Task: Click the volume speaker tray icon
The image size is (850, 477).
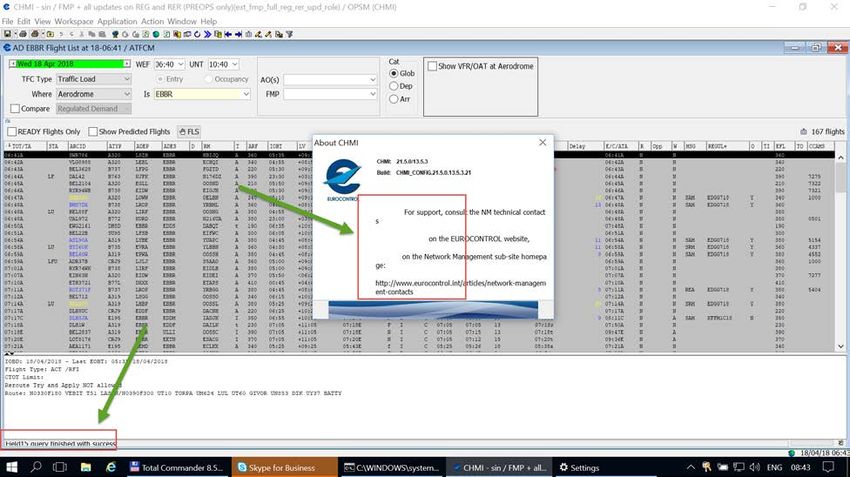Action: tap(754, 467)
